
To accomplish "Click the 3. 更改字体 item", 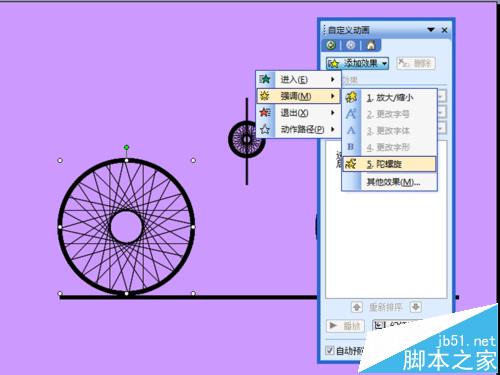I will (x=388, y=131).
